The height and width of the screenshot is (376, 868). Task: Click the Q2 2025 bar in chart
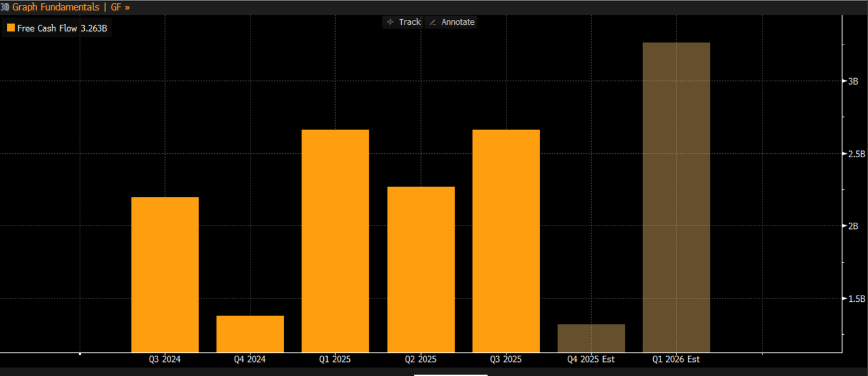(420, 269)
